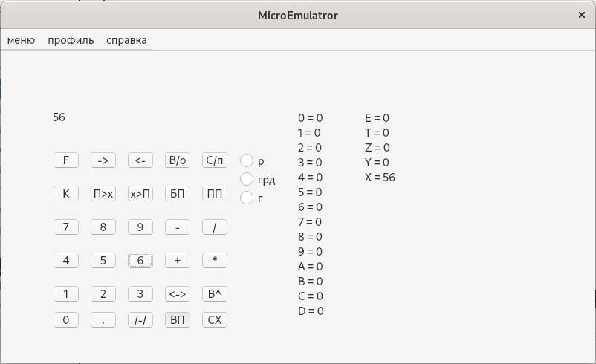Click the plus key
The image size is (596, 364).
[x=178, y=261]
